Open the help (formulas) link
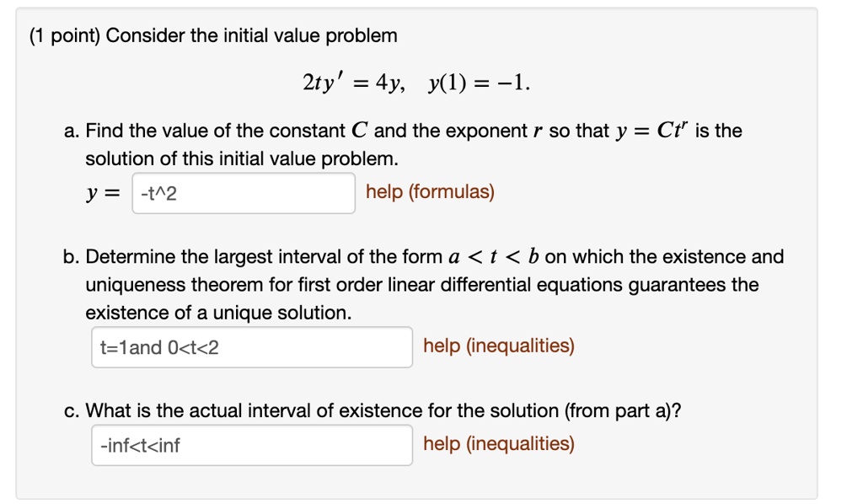This screenshot has height=504, width=863. 430,192
